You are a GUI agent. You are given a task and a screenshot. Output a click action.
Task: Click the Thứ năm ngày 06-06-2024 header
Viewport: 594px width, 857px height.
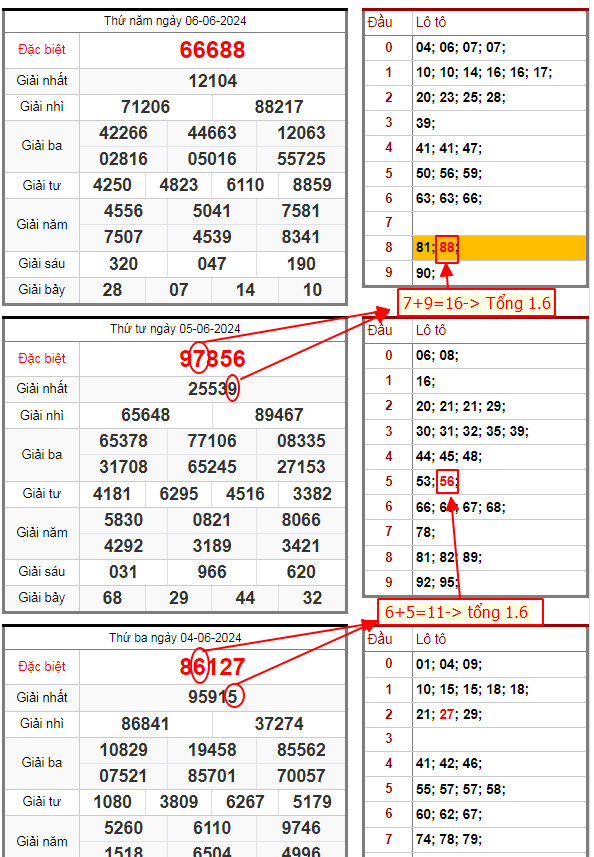(175, 21)
